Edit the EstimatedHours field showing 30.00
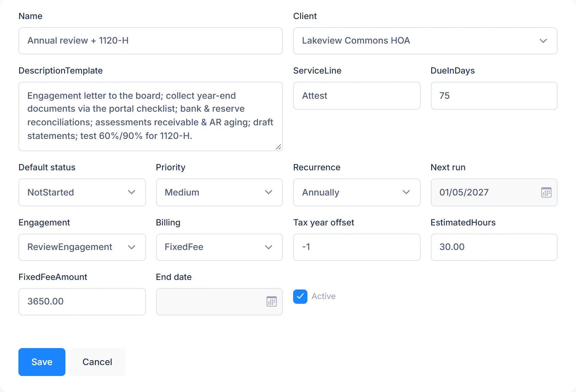 click(494, 247)
